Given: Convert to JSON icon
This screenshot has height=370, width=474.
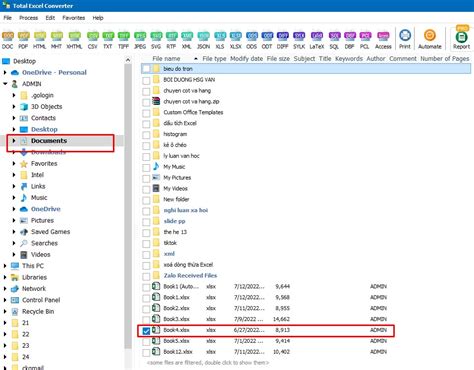Looking at the screenshot, I should coord(203,40).
